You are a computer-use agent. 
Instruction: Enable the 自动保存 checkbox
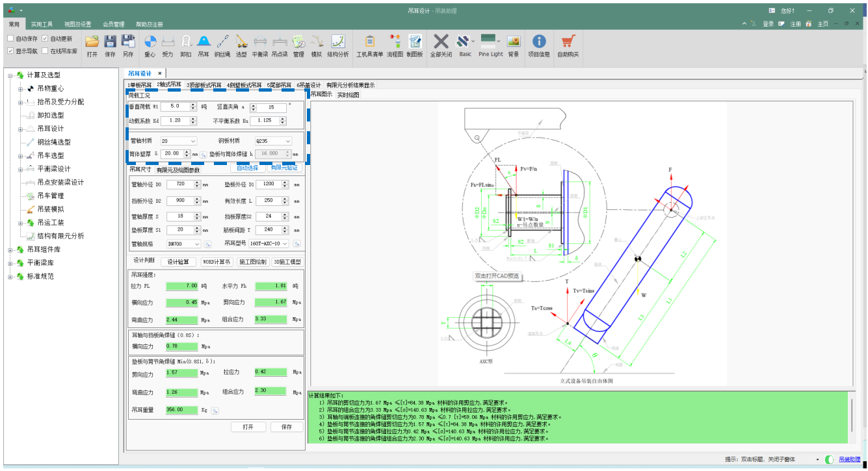[10, 38]
